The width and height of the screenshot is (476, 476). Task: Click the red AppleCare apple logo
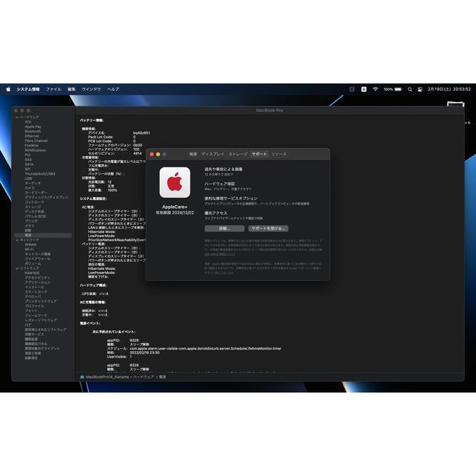(175, 182)
